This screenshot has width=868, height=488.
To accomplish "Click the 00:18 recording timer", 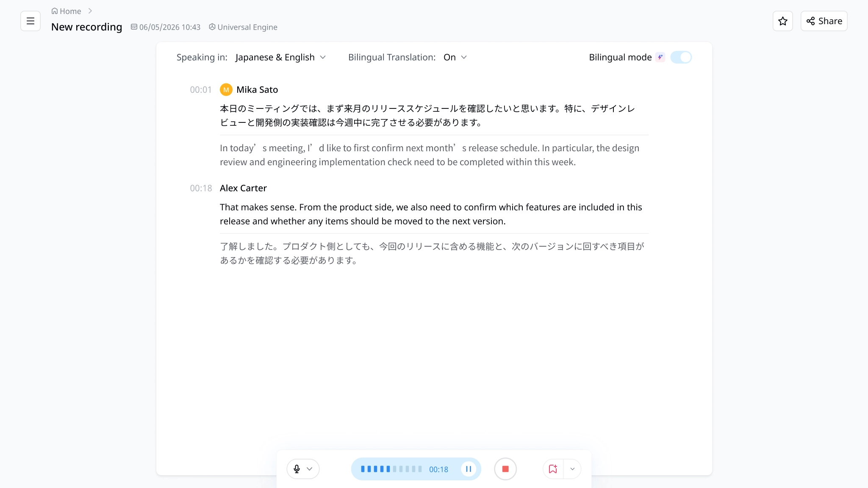I will point(438,469).
